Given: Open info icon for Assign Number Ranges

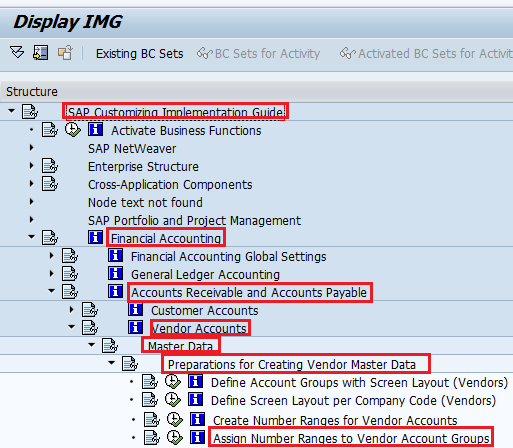Looking at the screenshot, I should 197,437.
